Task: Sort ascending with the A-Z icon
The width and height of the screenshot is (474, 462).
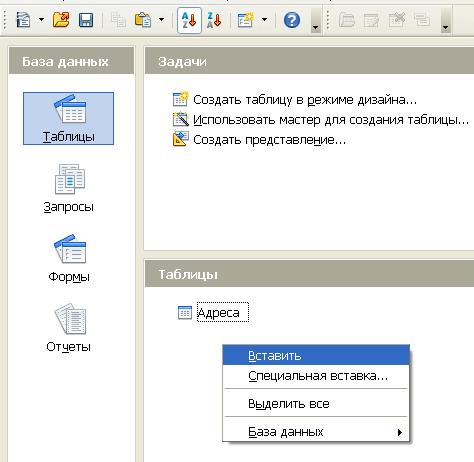Action: (189, 20)
